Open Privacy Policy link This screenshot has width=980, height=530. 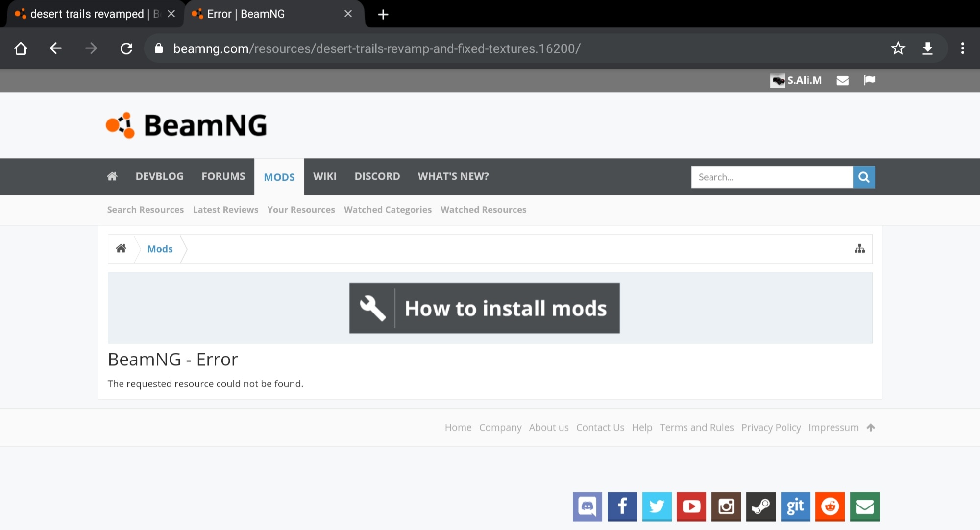click(x=771, y=427)
